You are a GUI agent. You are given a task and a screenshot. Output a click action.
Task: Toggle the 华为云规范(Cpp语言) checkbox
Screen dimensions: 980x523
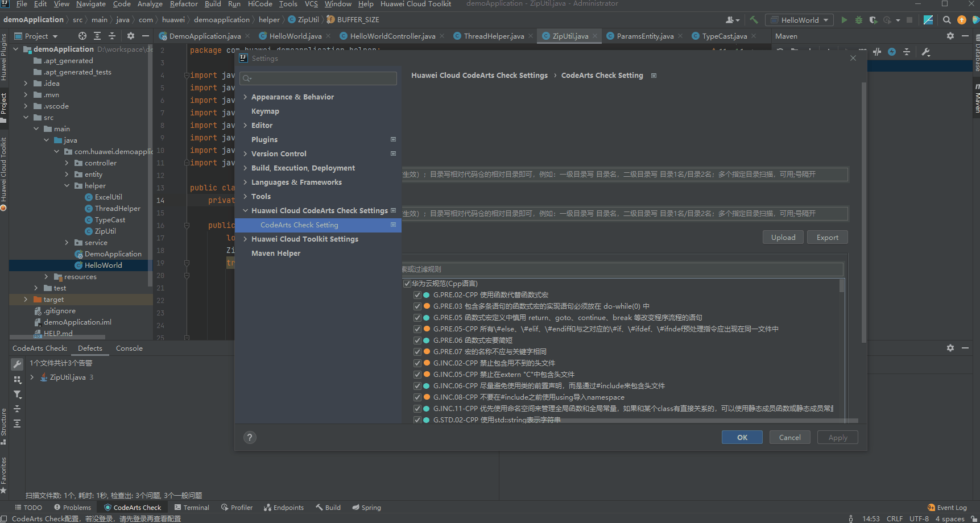(x=407, y=283)
